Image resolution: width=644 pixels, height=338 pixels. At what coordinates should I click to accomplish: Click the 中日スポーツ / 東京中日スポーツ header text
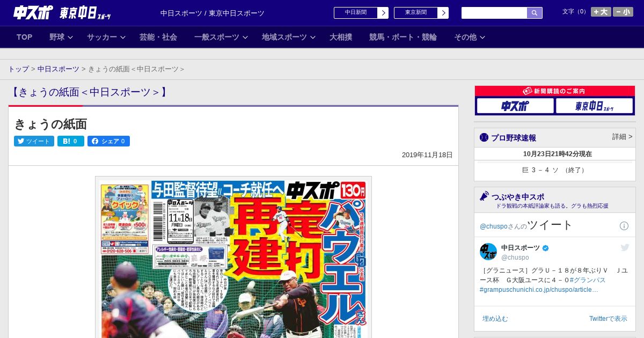[213, 13]
